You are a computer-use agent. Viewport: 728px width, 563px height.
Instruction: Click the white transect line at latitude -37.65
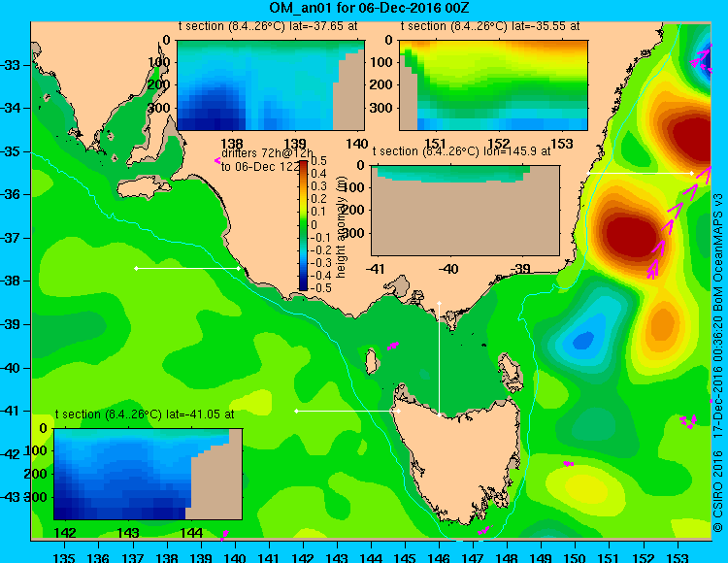coord(187,268)
